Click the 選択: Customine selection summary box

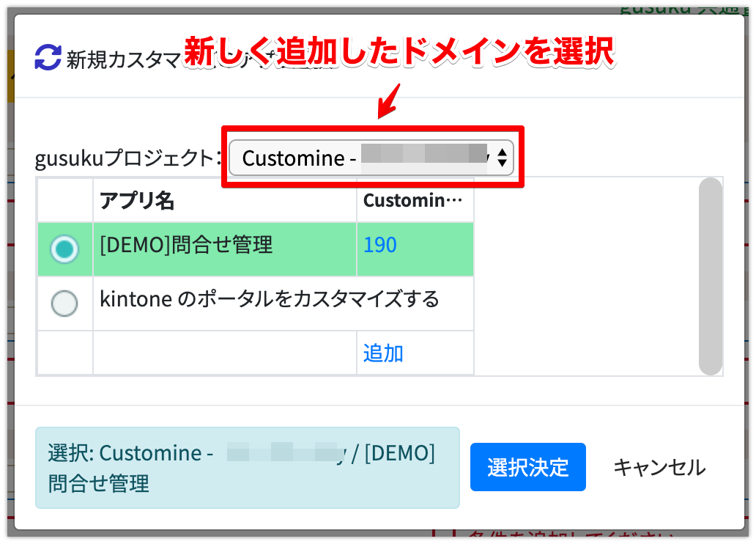(x=248, y=468)
